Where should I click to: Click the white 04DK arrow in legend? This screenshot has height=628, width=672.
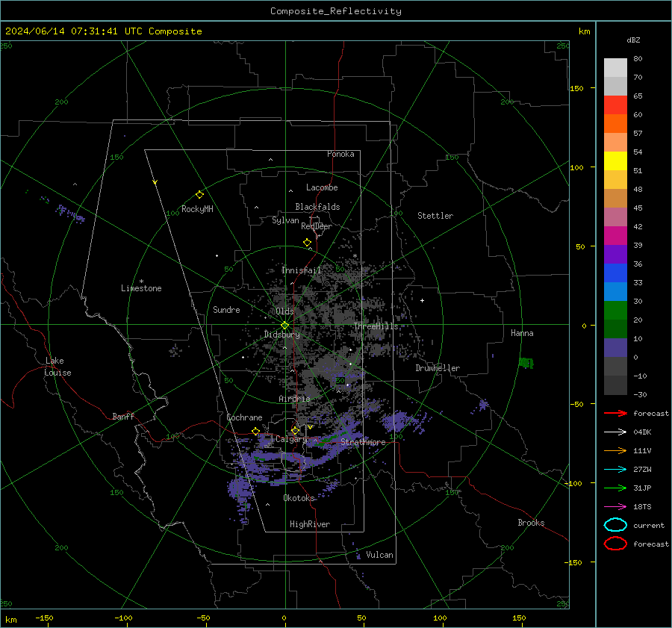tap(615, 432)
